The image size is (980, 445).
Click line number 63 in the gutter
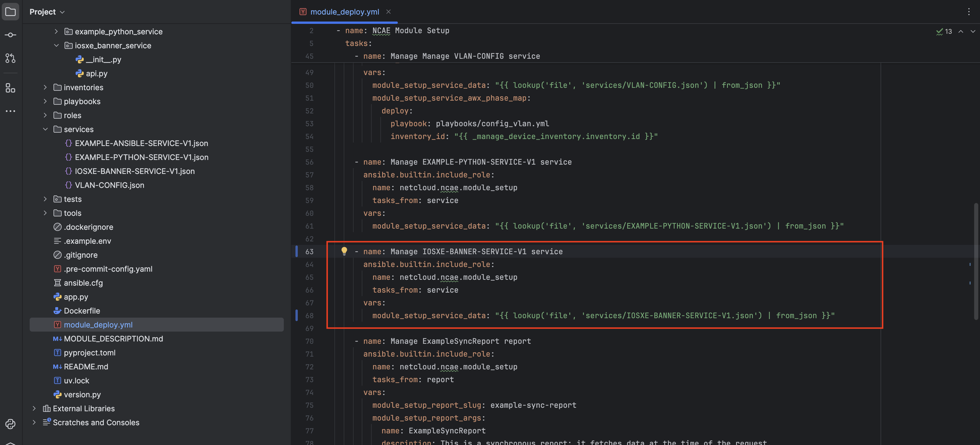point(309,251)
